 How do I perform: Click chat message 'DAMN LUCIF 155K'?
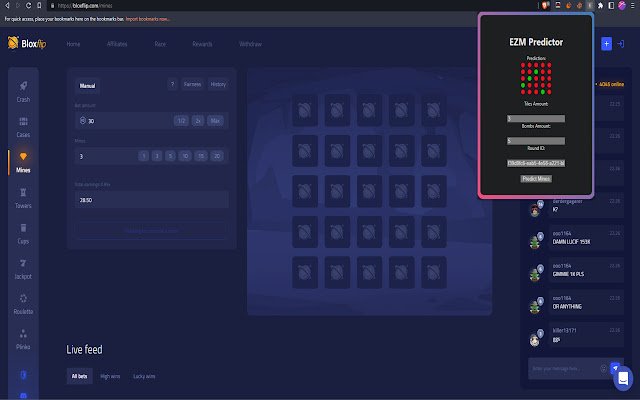coord(571,242)
